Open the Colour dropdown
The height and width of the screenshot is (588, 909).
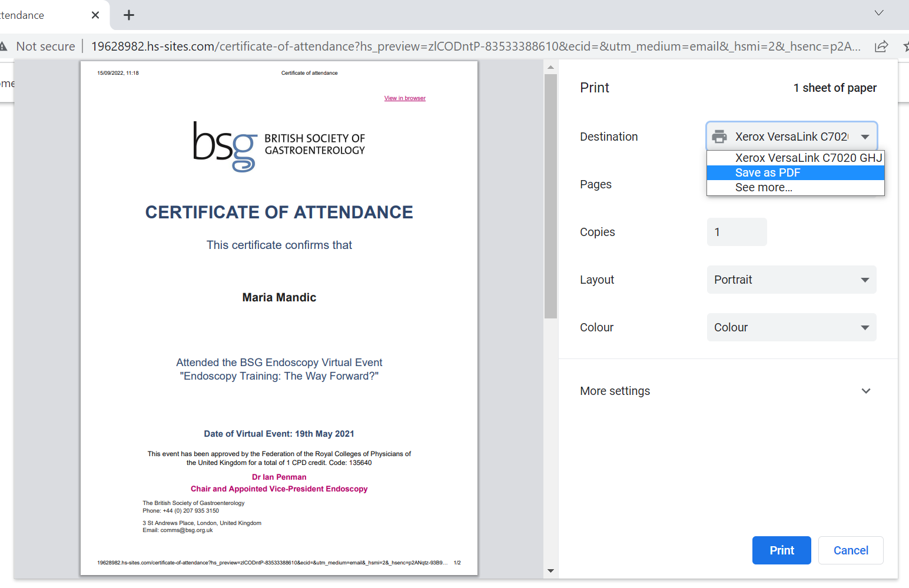791,327
